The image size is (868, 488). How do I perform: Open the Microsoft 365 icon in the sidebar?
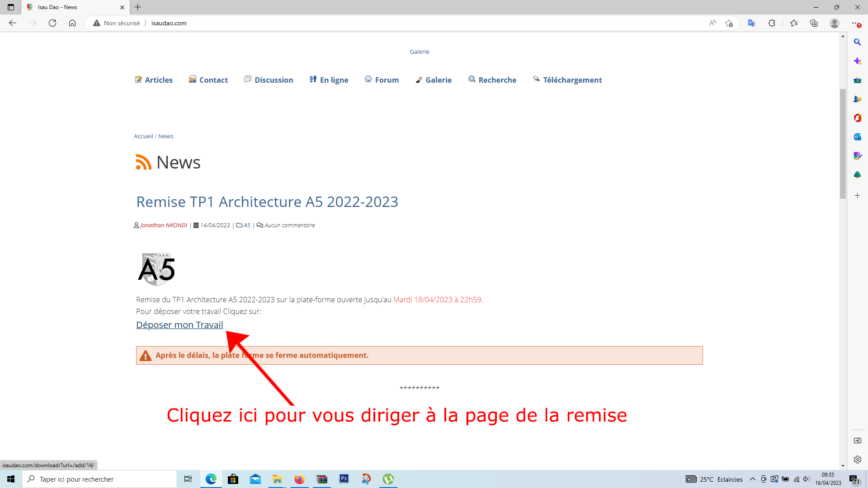(x=857, y=118)
